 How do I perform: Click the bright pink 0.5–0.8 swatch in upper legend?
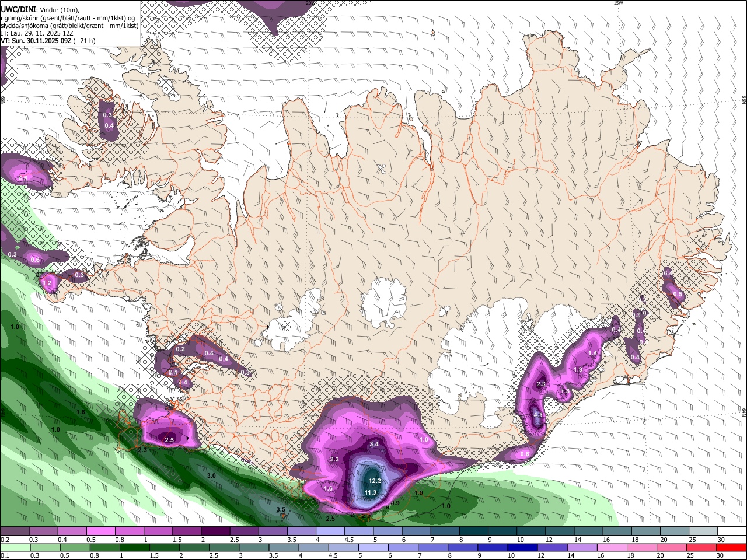point(100,531)
